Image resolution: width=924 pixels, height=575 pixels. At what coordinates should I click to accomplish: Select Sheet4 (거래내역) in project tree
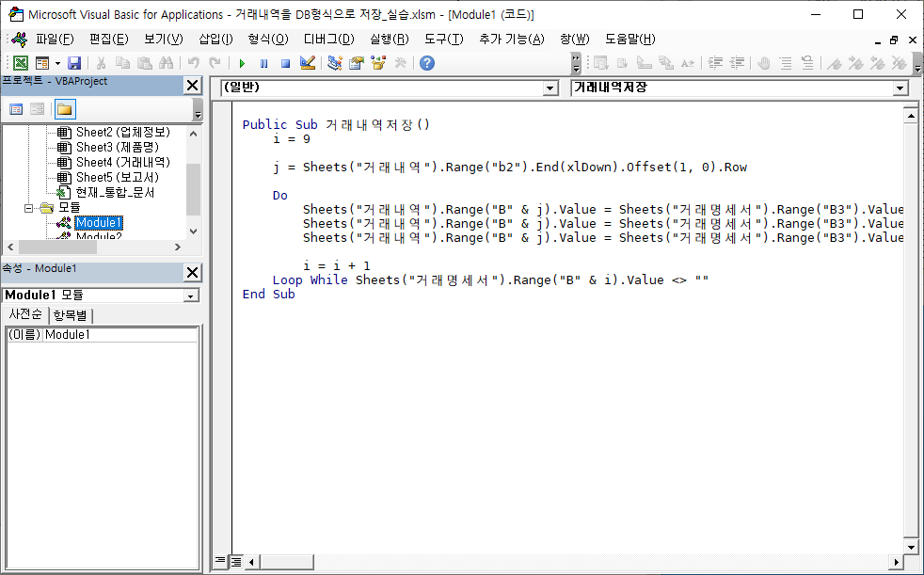[123, 162]
